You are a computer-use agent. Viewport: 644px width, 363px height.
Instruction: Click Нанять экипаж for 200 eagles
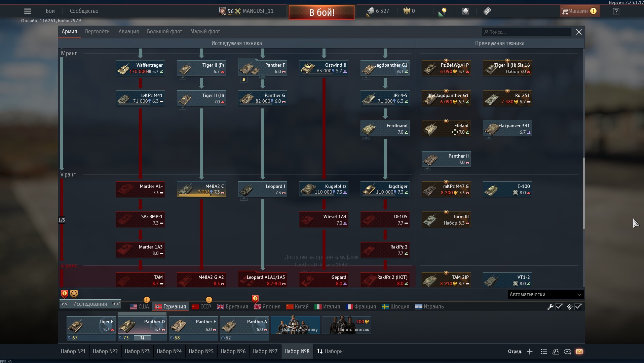pyautogui.click(x=347, y=325)
